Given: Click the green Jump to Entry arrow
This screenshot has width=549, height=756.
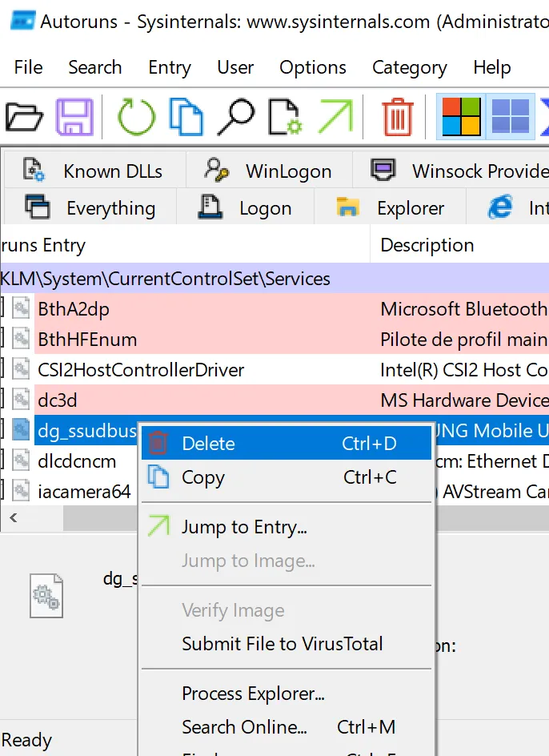Looking at the screenshot, I should pyautogui.click(x=335, y=116).
